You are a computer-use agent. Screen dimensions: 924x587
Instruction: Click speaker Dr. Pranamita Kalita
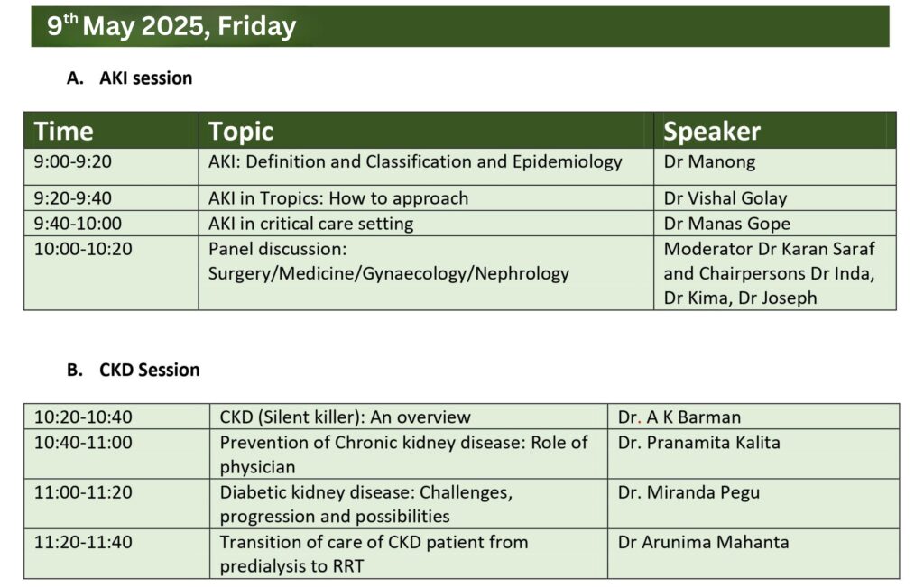tap(699, 442)
